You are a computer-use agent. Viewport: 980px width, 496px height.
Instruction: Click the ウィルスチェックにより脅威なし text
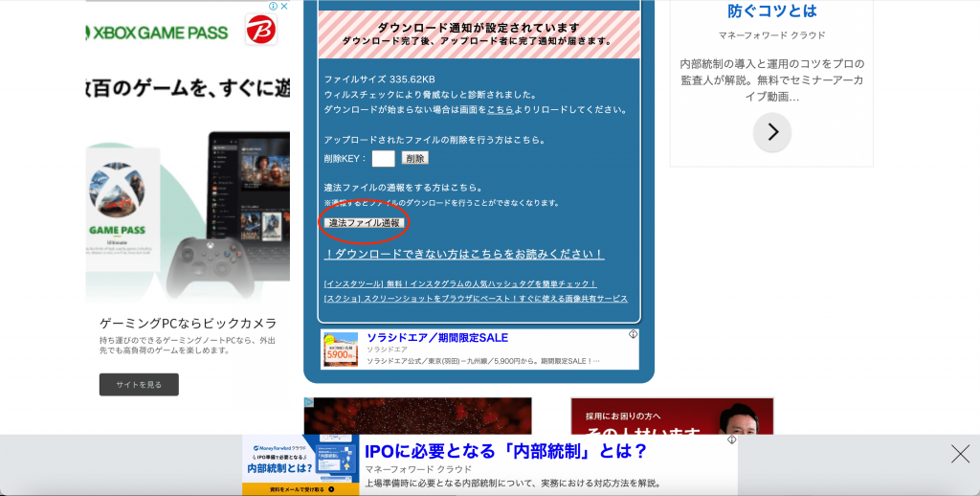coord(431,95)
